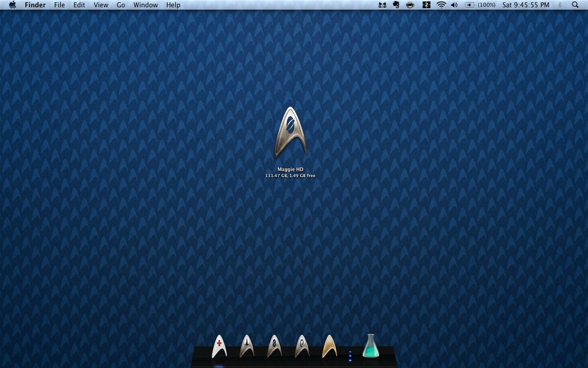588x368 pixels.
Task: Click the coffee cup menu bar icon
Action: (x=411, y=5)
